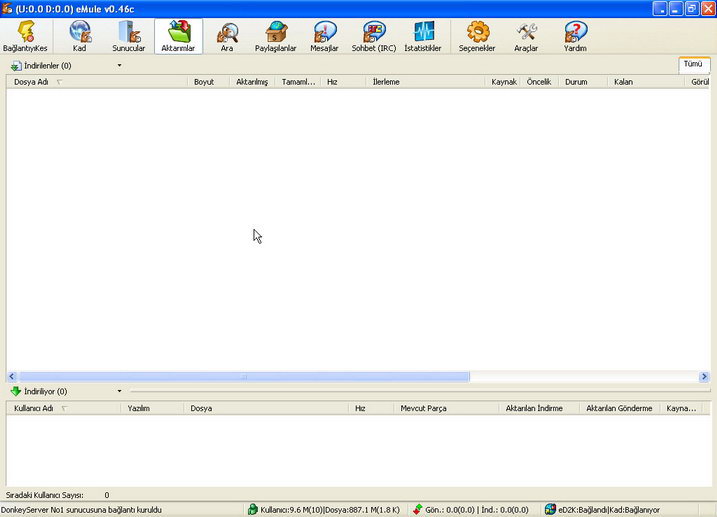Open the Yardım help icon
The width and height of the screenshot is (717, 517).
(x=575, y=36)
